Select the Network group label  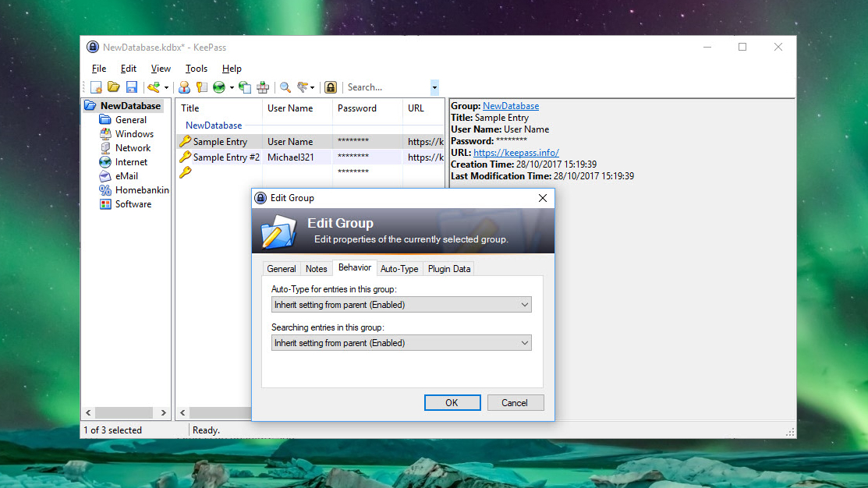pos(133,148)
